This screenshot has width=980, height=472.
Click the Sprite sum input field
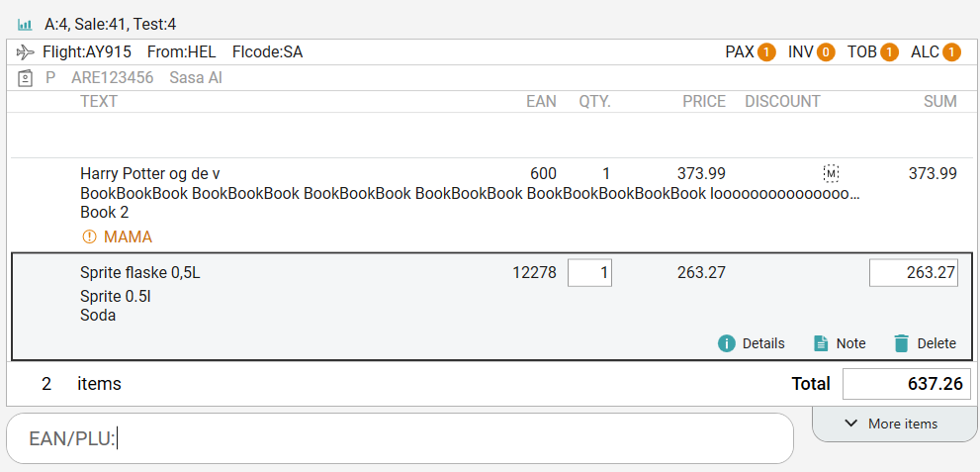click(x=913, y=273)
